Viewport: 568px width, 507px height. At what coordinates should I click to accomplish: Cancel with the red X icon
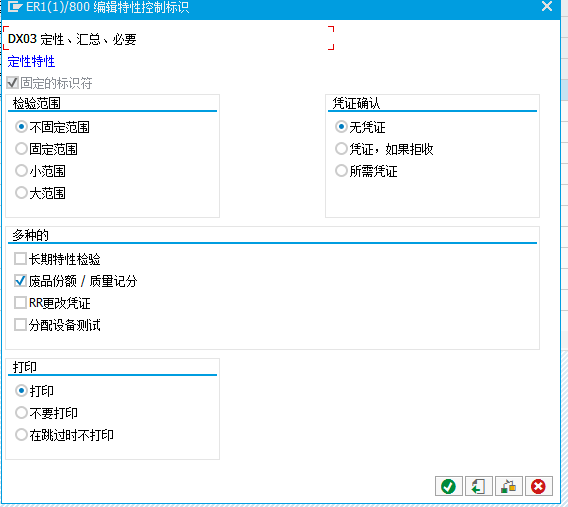[x=539, y=486]
